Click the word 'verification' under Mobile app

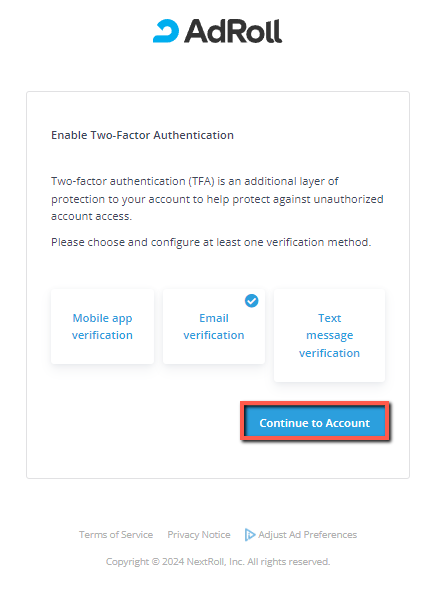click(x=102, y=335)
